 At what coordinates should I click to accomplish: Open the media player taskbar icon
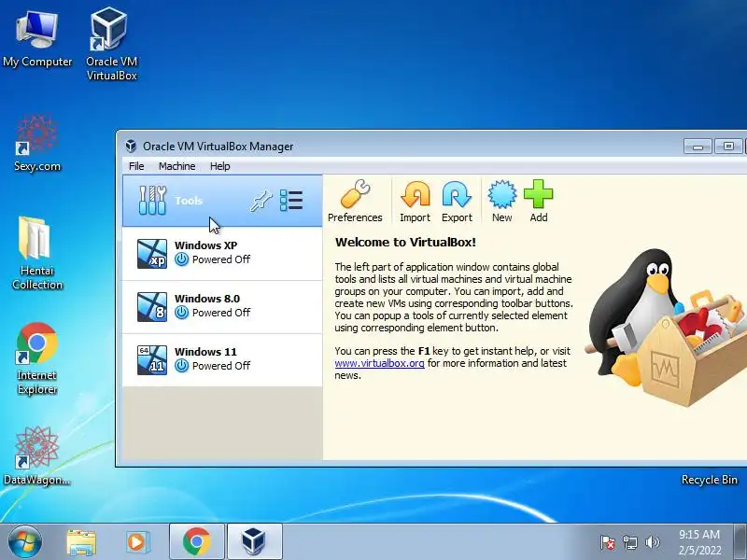pos(137,542)
